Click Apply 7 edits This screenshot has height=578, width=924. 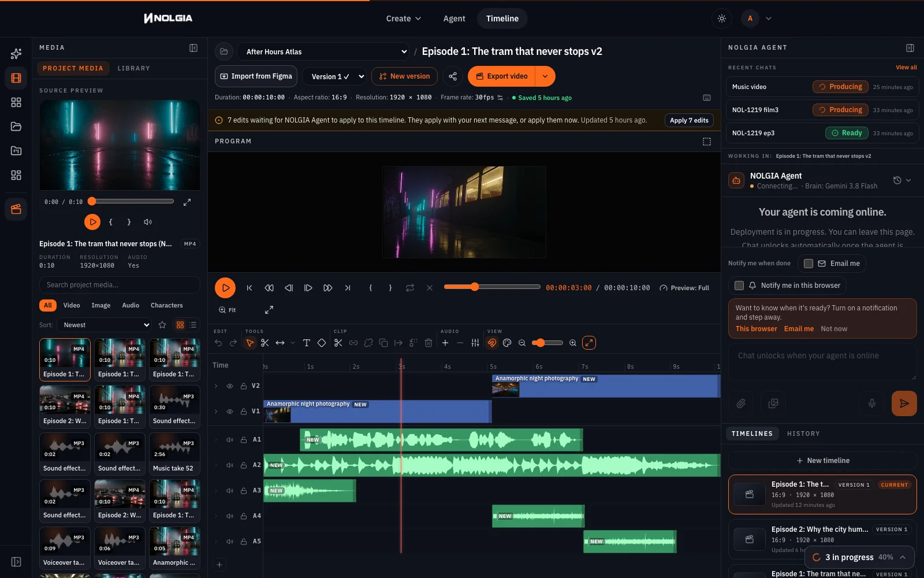[x=689, y=120]
